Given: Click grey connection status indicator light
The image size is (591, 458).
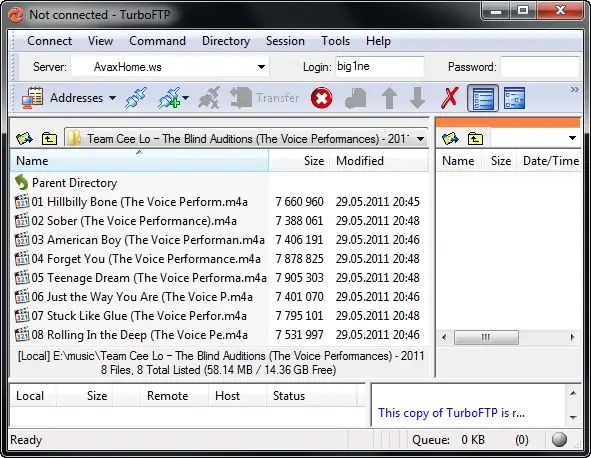Looking at the screenshot, I should click(559, 440).
